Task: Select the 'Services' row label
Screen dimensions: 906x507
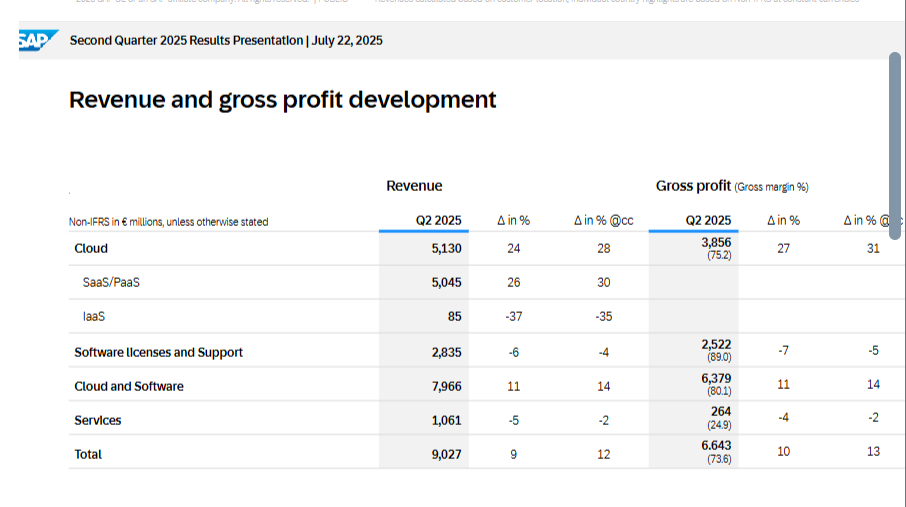Action: (x=98, y=421)
